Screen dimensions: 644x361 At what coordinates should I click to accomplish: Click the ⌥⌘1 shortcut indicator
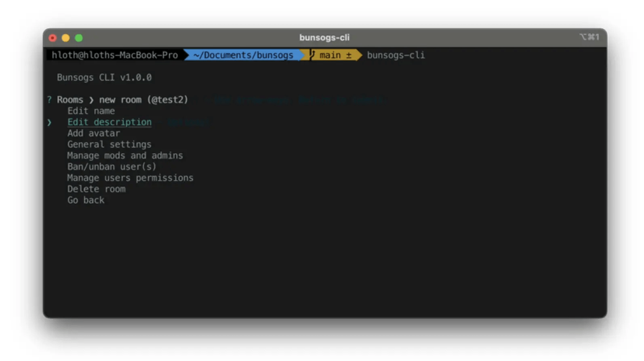(x=589, y=37)
